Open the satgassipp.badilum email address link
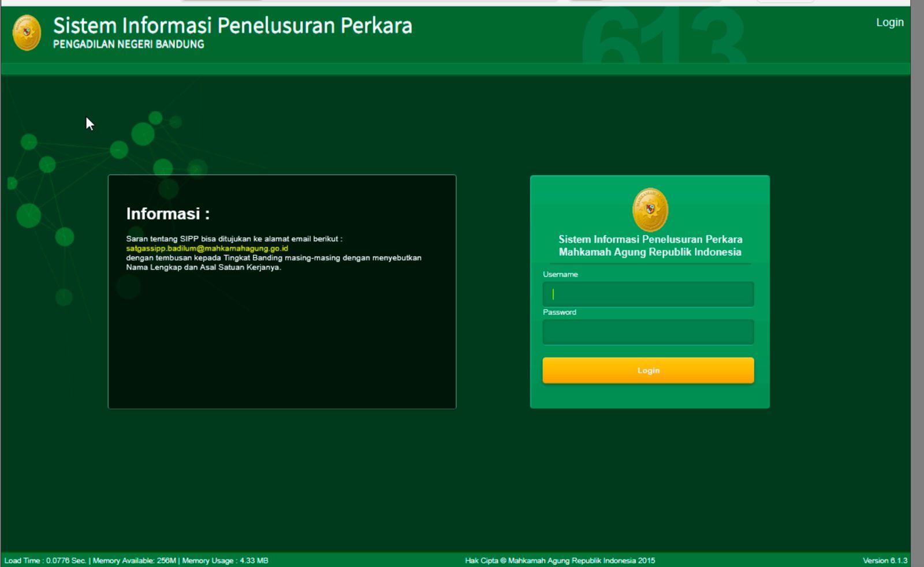Screen dimensions: 924x567 coord(207,248)
